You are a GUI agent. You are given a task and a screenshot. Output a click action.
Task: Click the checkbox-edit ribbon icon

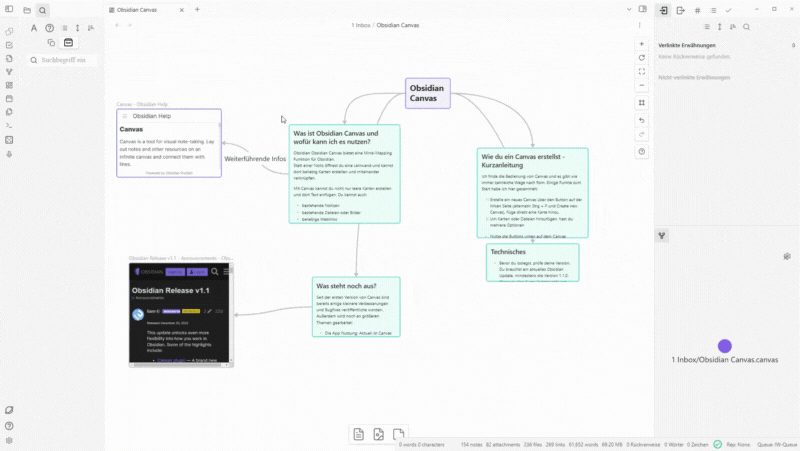[x=9, y=45]
